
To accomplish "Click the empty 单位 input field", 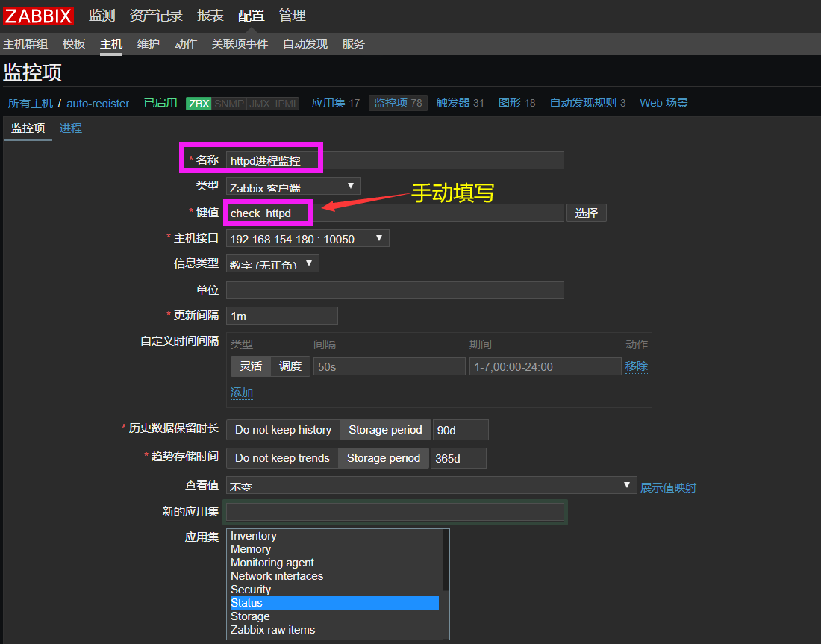I will coord(395,290).
